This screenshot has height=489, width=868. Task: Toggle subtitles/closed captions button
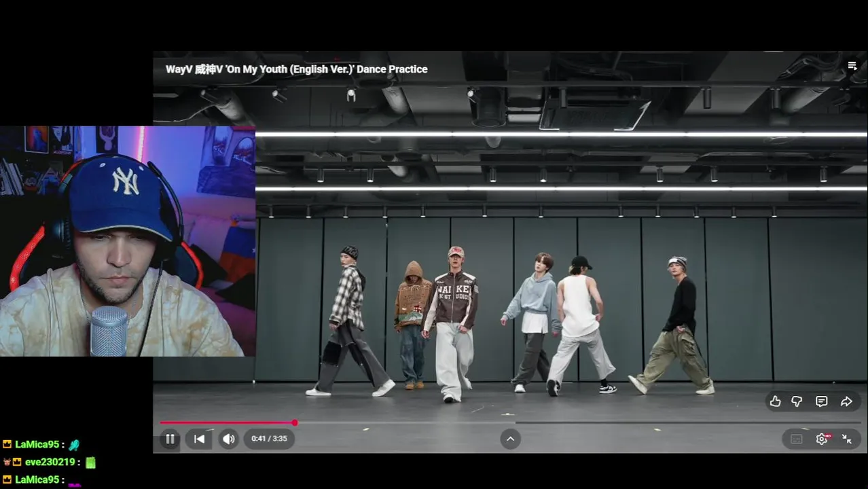pyautogui.click(x=797, y=439)
